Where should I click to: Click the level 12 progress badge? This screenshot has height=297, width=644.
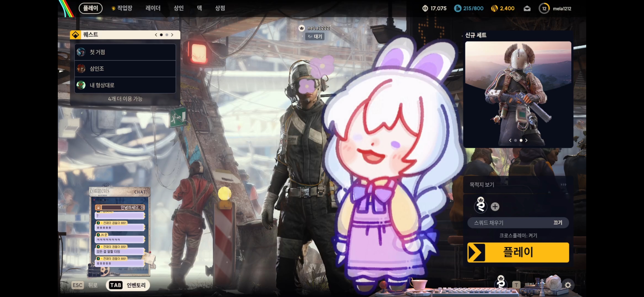click(544, 8)
